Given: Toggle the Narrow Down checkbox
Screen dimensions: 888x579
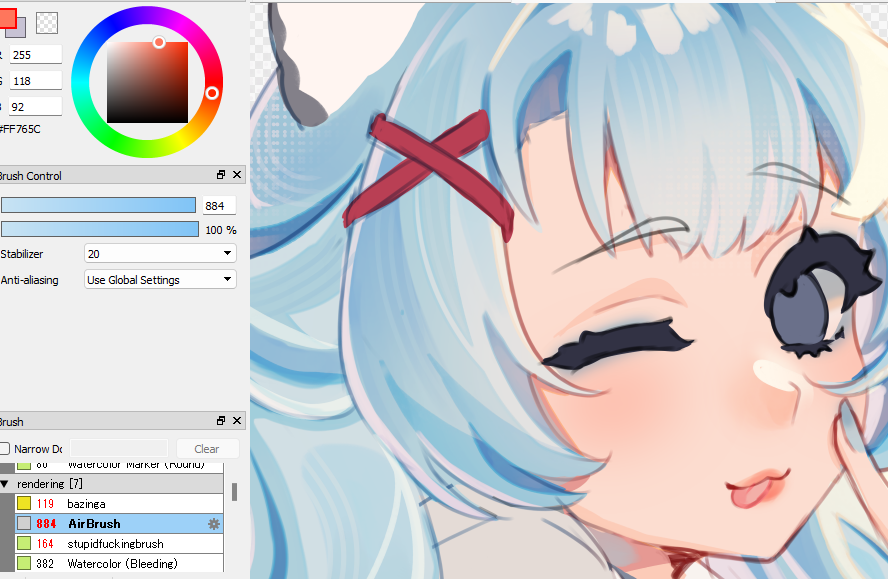Looking at the screenshot, I should pos(5,449).
